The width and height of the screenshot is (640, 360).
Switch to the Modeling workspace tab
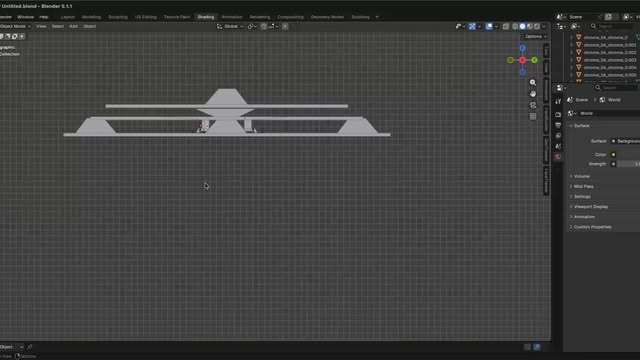91,17
